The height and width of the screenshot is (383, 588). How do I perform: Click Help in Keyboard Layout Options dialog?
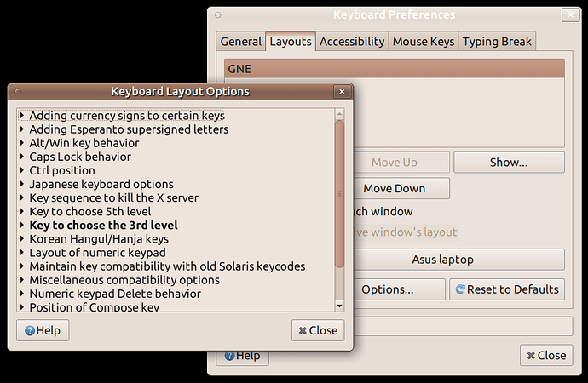pos(43,330)
